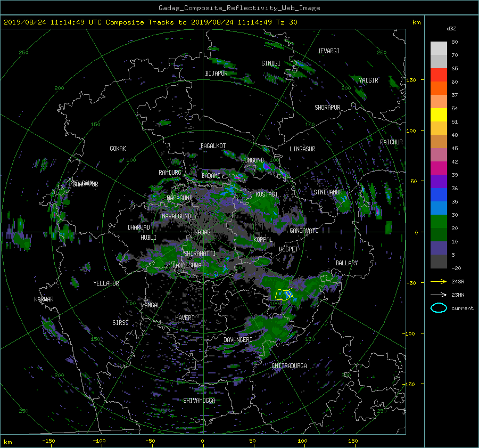This screenshot has height=448, width=479.
Task: Click the SINDGI city label
Action: 271,63
